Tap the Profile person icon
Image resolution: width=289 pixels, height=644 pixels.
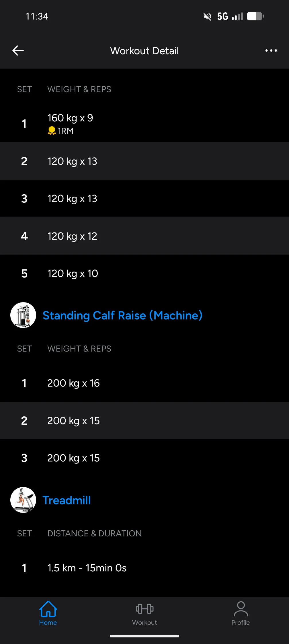pos(241,609)
